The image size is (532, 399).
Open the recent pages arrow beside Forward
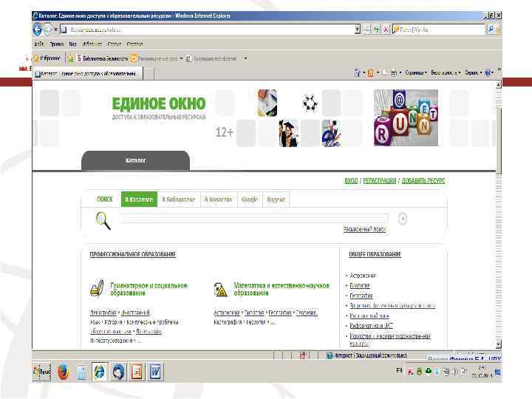pos(55,30)
